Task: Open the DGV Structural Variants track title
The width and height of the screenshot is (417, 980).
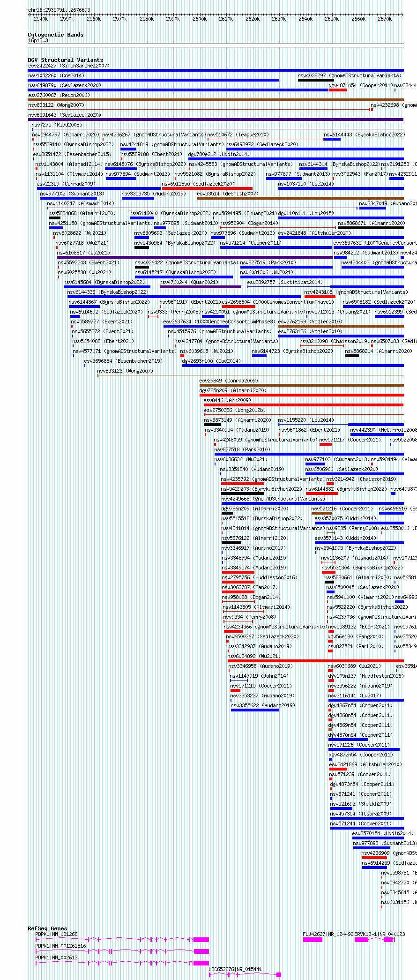Action: pyautogui.click(x=66, y=60)
